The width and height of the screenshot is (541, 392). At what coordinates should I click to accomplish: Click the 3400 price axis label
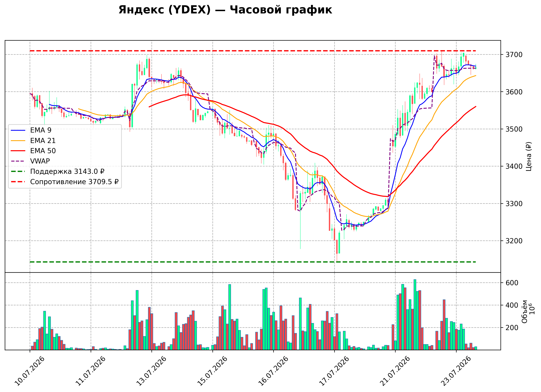(514, 166)
